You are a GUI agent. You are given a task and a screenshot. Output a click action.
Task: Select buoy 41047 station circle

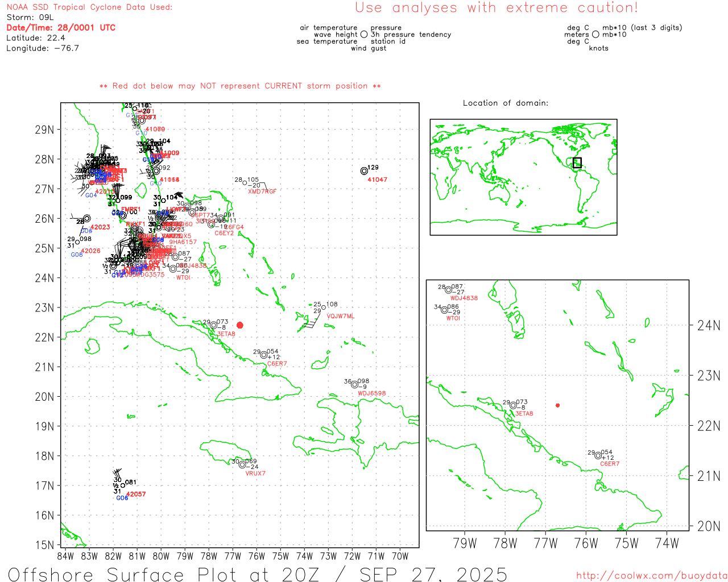pyautogui.click(x=364, y=171)
